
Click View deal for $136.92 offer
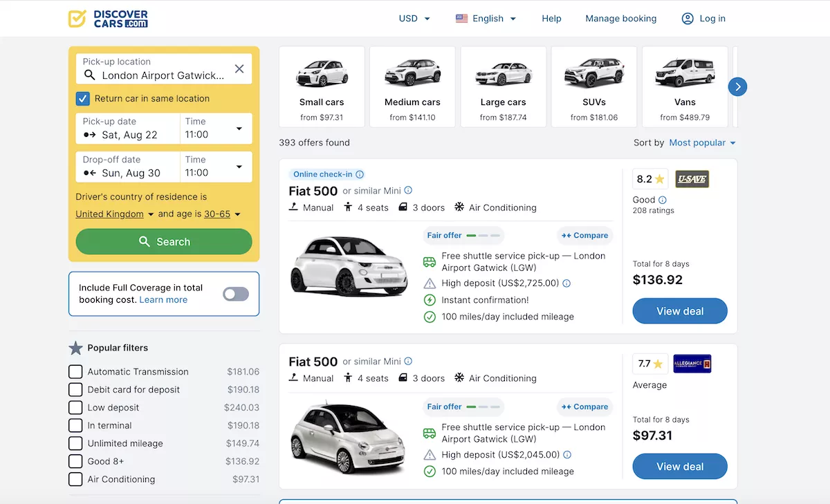click(680, 311)
